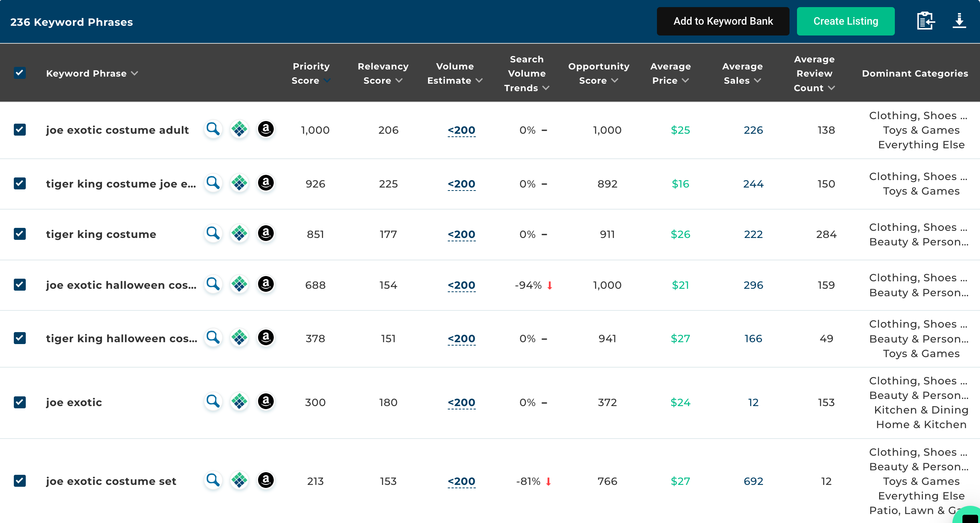Toggle the checkbox for tiger king halloween costume row

(19, 338)
